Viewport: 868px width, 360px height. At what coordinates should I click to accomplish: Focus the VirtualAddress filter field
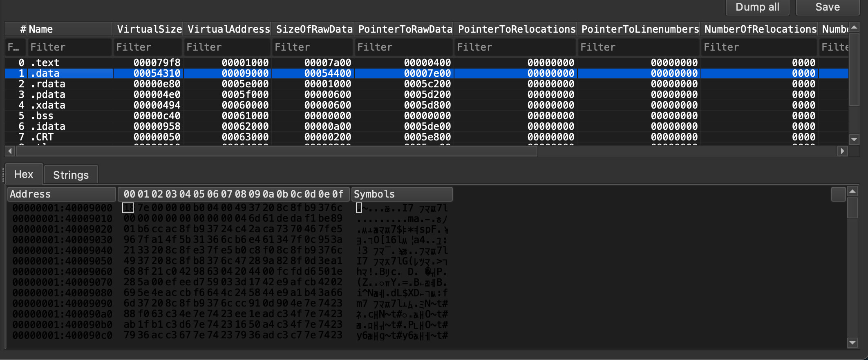tap(227, 47)
